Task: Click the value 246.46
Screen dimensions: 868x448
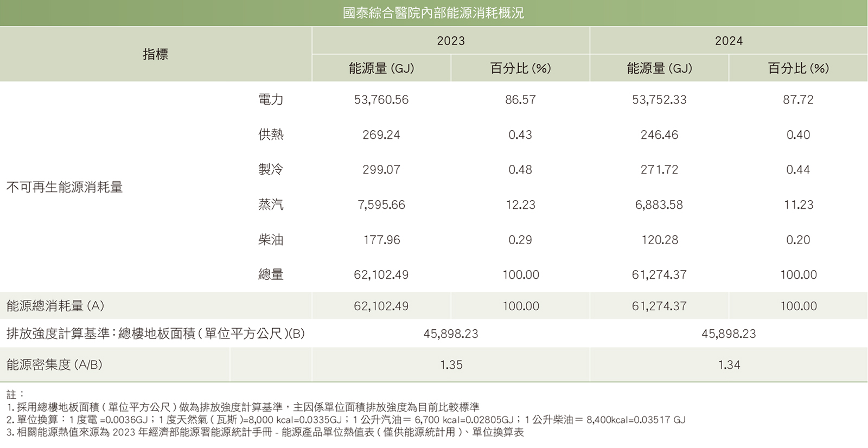Action: [659, 135]
